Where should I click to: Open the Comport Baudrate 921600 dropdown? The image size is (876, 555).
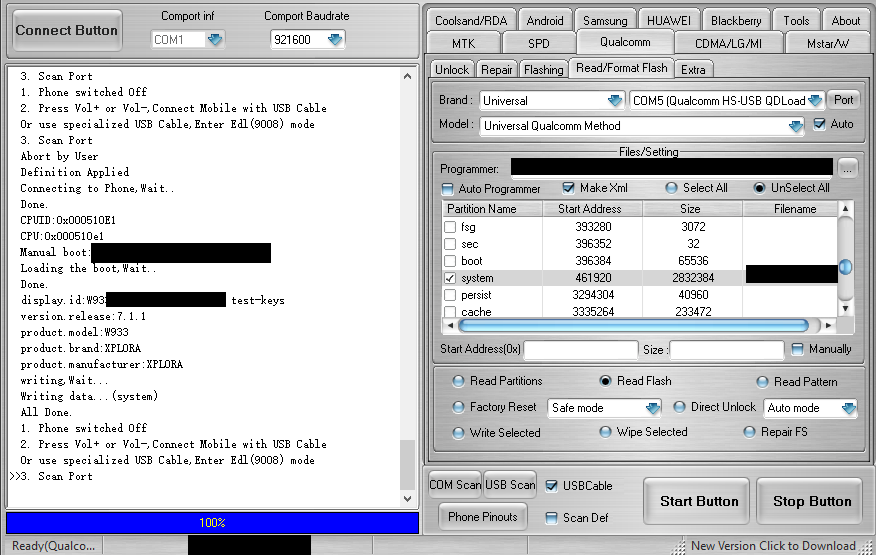click(x=335, y=40)
